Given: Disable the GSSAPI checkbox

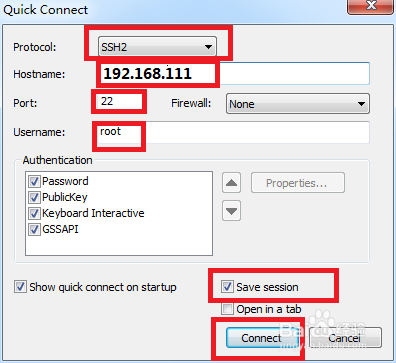Looking at the screenshot, I should 34,229.
